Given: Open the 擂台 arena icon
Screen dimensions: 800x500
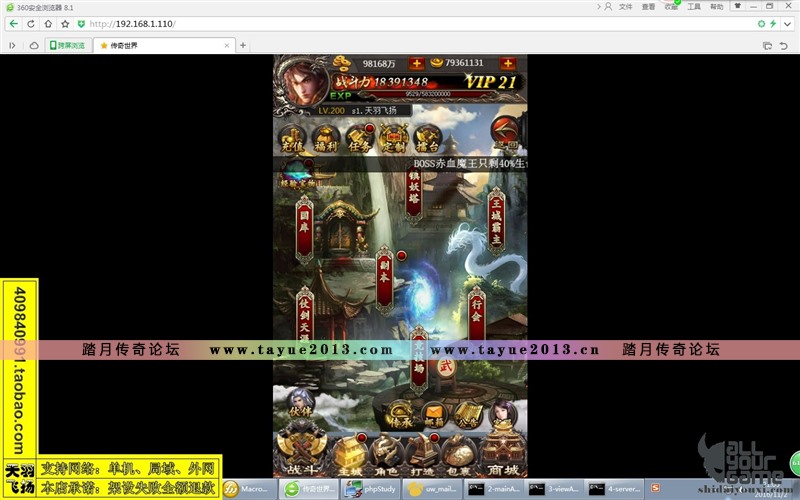Looking at the screenshot, I should 427,140.
